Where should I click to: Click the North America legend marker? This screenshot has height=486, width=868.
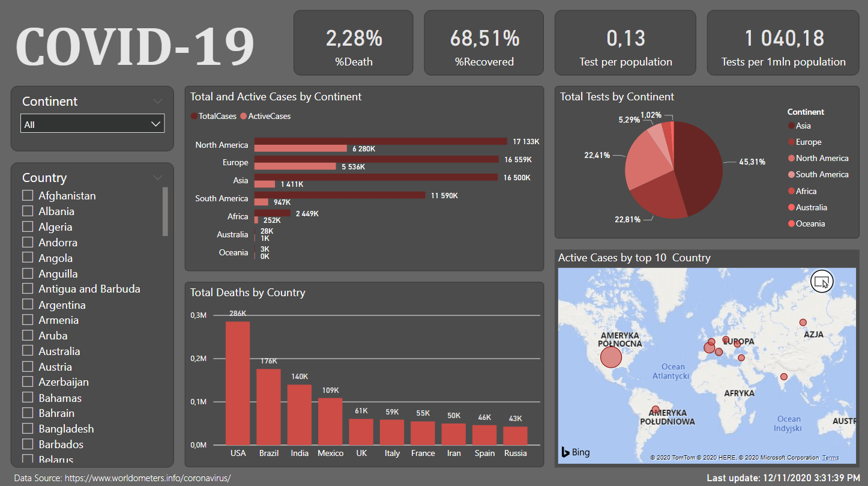tap(791, 159)
